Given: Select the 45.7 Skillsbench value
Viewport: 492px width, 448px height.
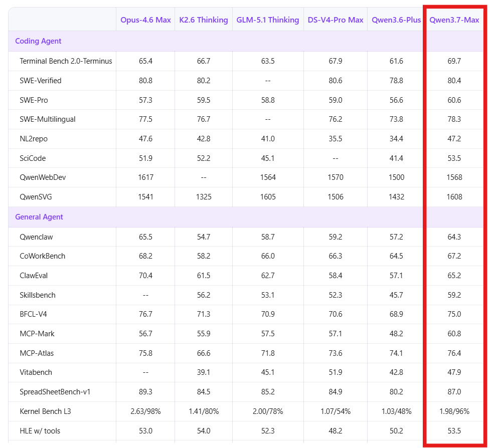Looking at the screenshot, I should point(396,295).
